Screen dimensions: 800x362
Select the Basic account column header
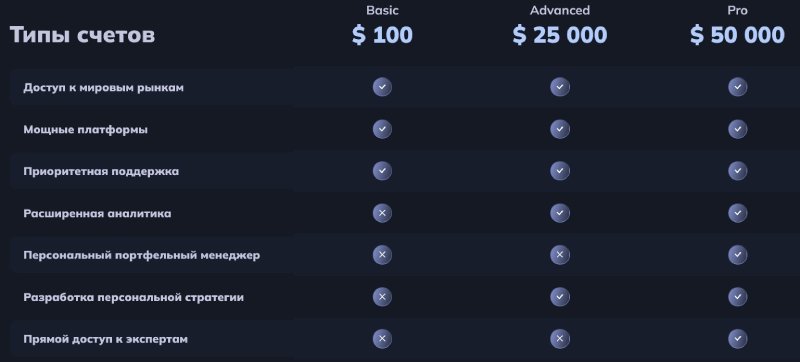coord(382,10)
